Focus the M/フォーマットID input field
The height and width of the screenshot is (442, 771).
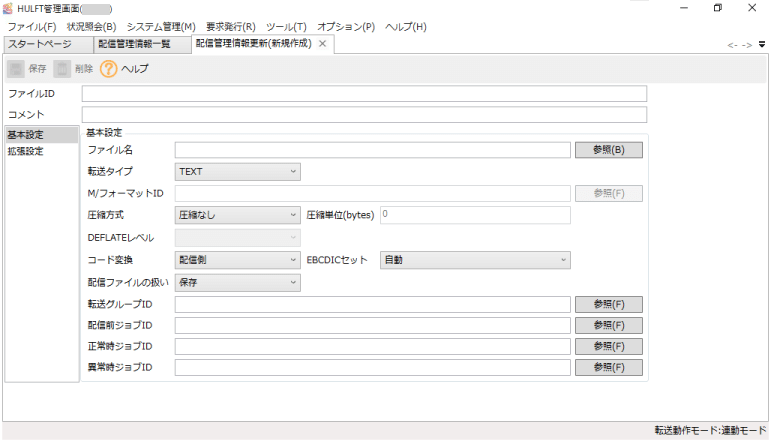pos(373,193)
